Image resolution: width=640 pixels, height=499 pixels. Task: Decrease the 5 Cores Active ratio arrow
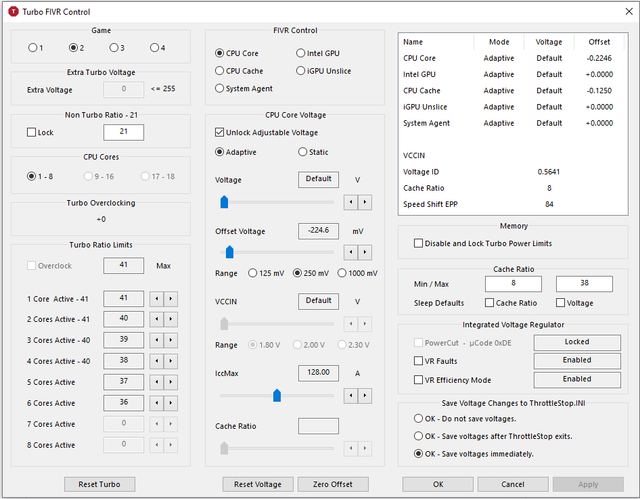(156, 382)
